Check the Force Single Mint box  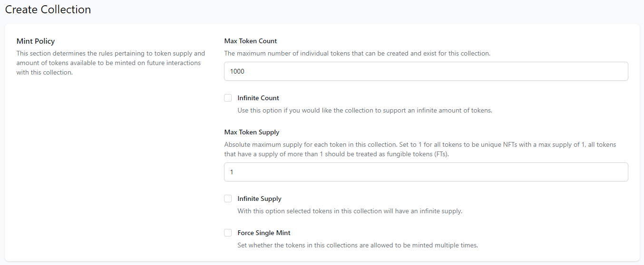pyautogui.click(x=228, y=233)
